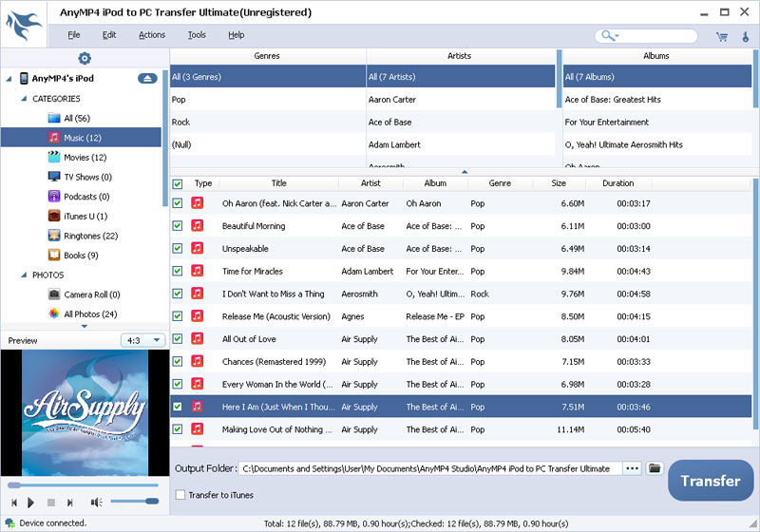Enable the Transfer to iTunes checkbox

point(180,495)
